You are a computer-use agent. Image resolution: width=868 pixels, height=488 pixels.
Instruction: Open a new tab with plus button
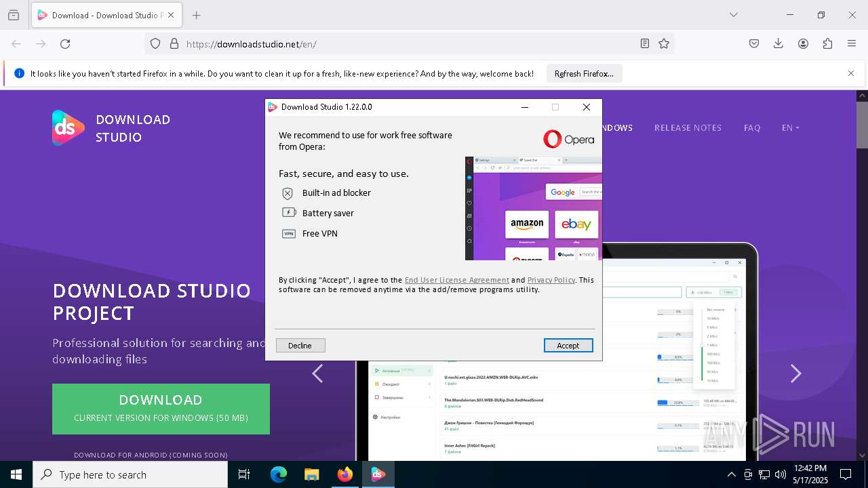tap(197, 15)
